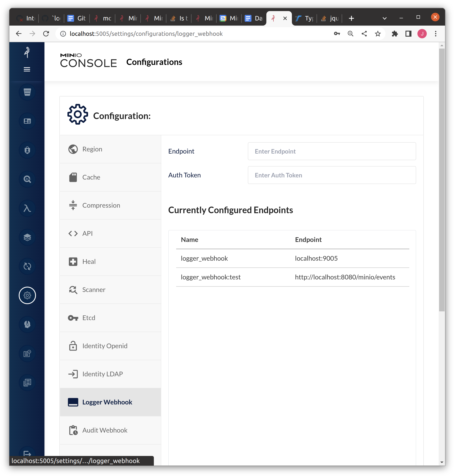Screen dimensions: 454x476
Task: Open the Replication sync sidebar icon
Action: [x=27, y=266]
